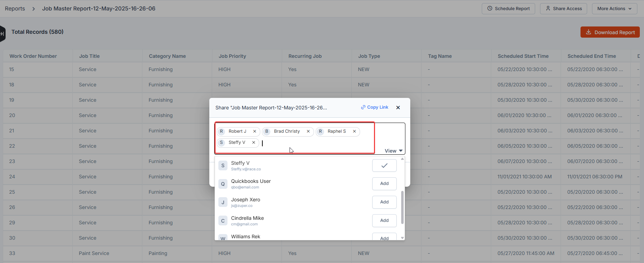This screenshot has height=263, width=644.
Task: Click end time 05/27/2020 06:45:00 PM
Action: click(x=596, y=253)
